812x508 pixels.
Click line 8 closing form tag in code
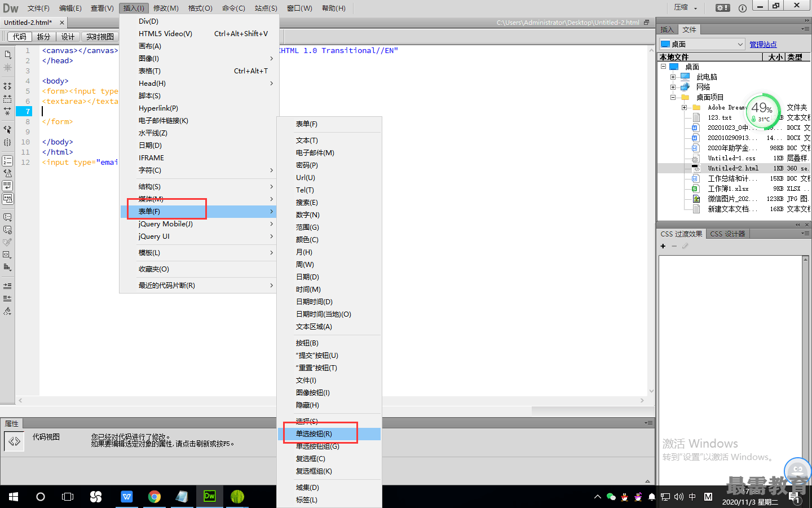(58, 121)
